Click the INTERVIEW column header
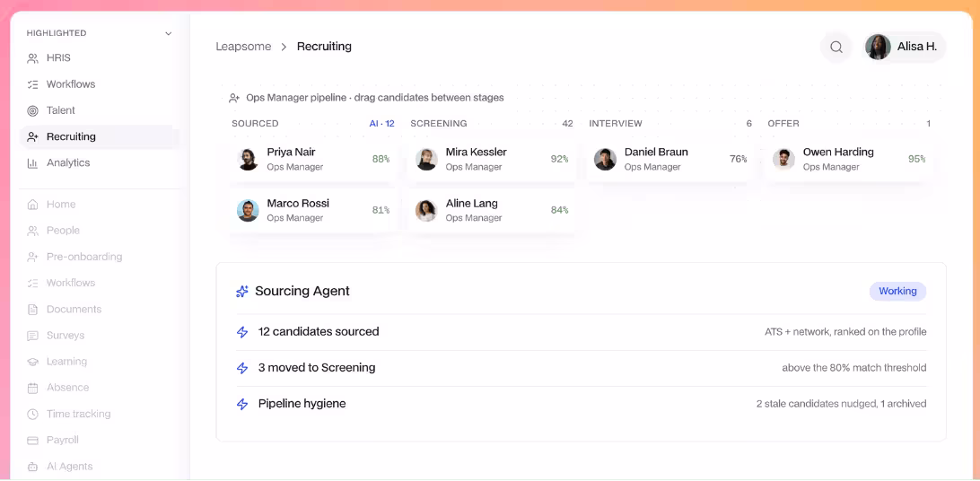Image resolution: width=980 pixels, height=481 pixels. (616, 124)
